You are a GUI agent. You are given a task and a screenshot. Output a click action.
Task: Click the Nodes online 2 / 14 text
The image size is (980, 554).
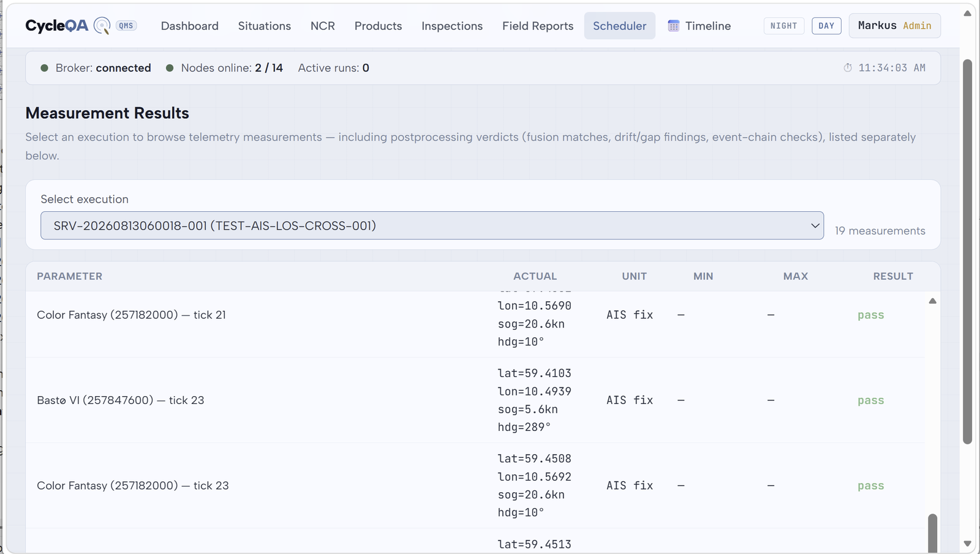(x=232, y=68)
